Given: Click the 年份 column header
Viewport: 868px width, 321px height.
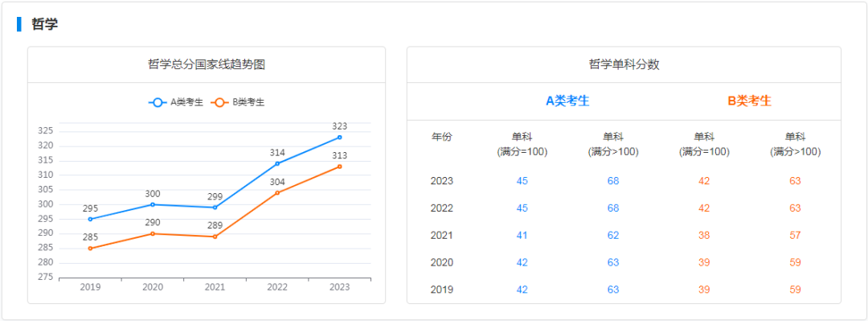Looking at the screenshot, I should [442, 137].
